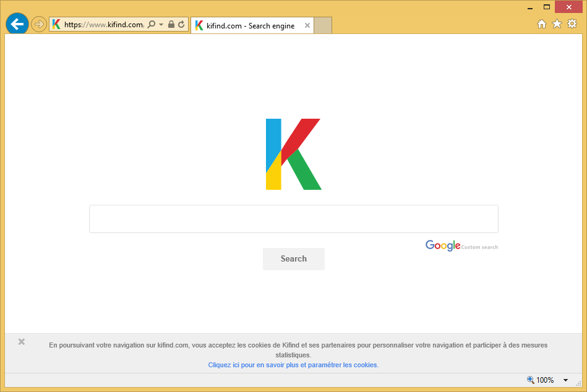
Task: Refresh the page with the reload icon
Action: (x=181, y=25)
